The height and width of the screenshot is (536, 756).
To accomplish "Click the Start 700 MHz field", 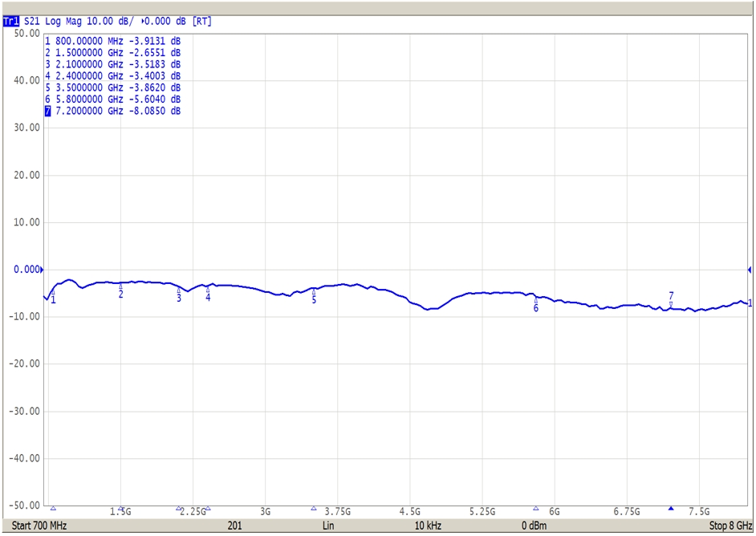I will click(39, 526).
